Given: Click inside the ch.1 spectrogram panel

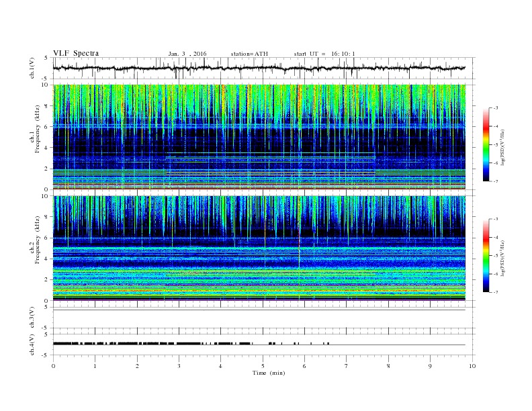Looking at the screenshot, I should point(259,137).
